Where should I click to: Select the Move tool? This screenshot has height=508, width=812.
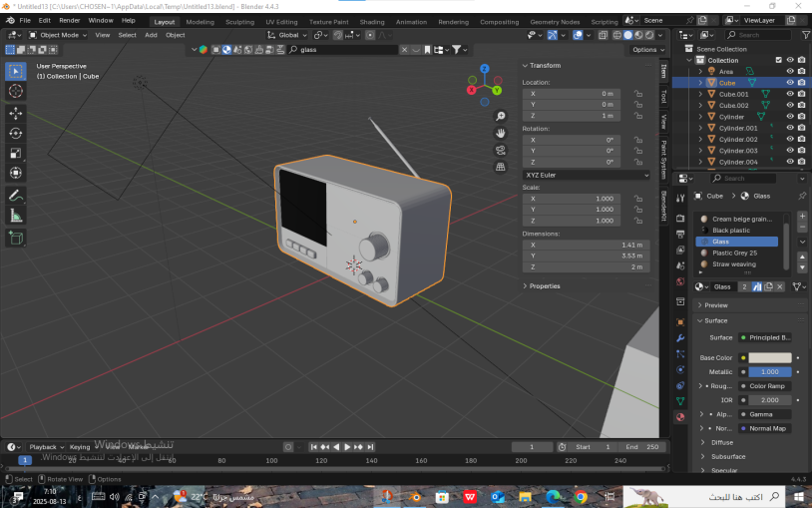point(16,113)
